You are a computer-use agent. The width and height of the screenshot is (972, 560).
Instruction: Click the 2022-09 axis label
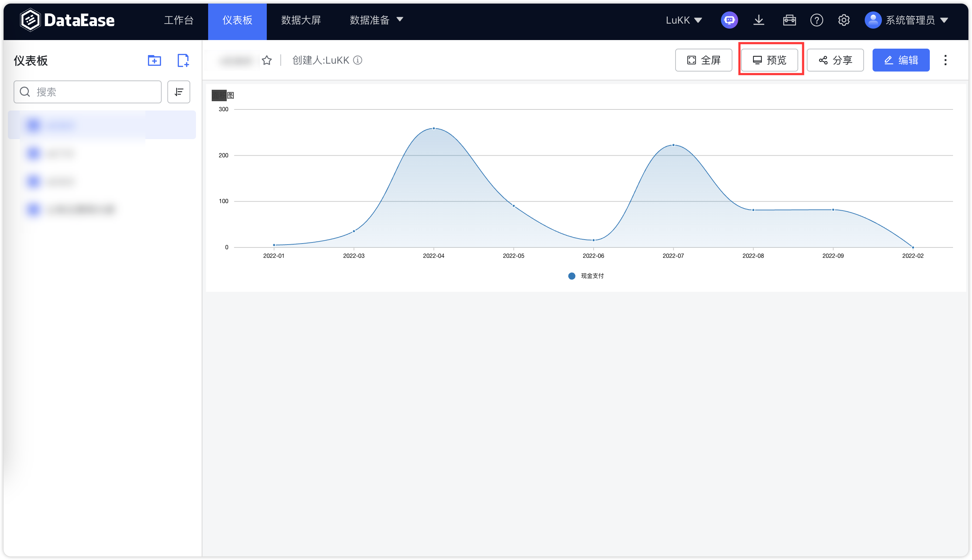tap(833, 256)
